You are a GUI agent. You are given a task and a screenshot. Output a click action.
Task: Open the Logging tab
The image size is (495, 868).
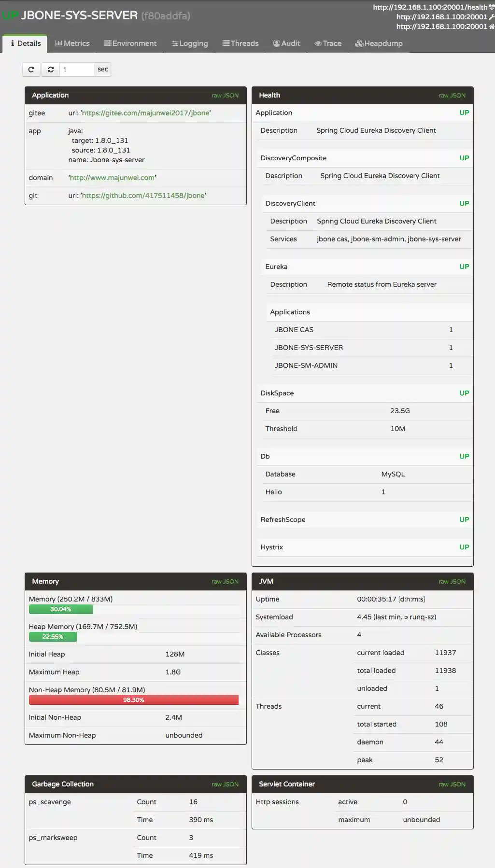[190, 43]
